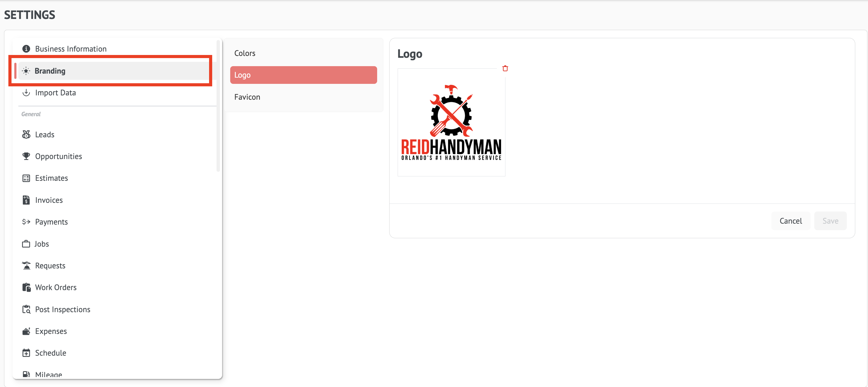868x387 pixels.
Task: Open the Expenses settings entry
Action: click(51, 331)
